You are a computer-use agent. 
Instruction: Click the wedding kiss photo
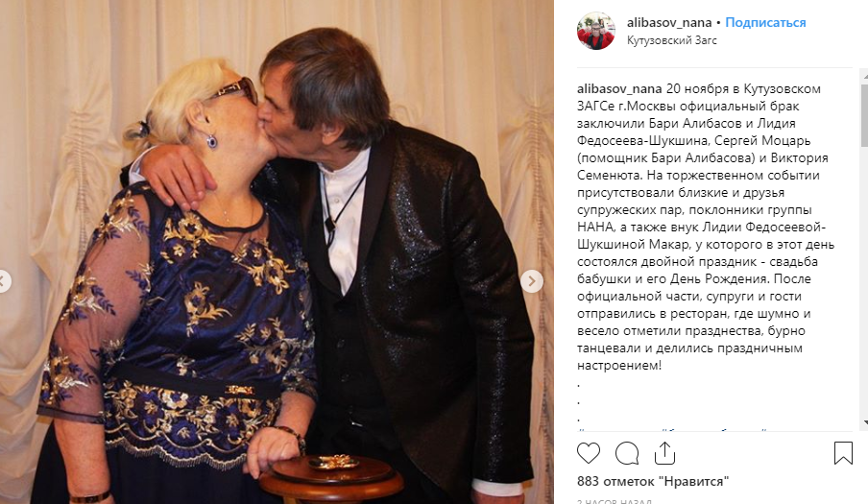tap(277, 252)
